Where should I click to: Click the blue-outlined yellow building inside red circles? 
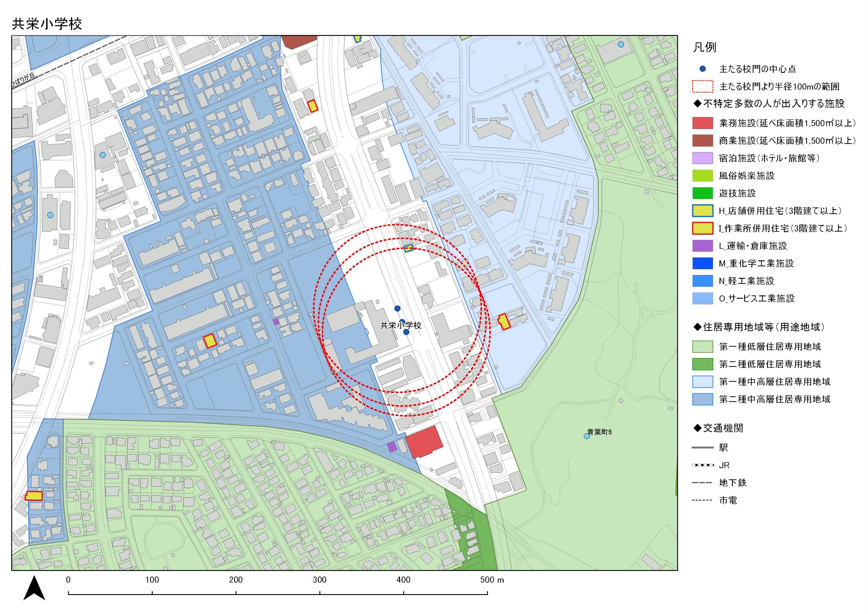tap(409, 248)
